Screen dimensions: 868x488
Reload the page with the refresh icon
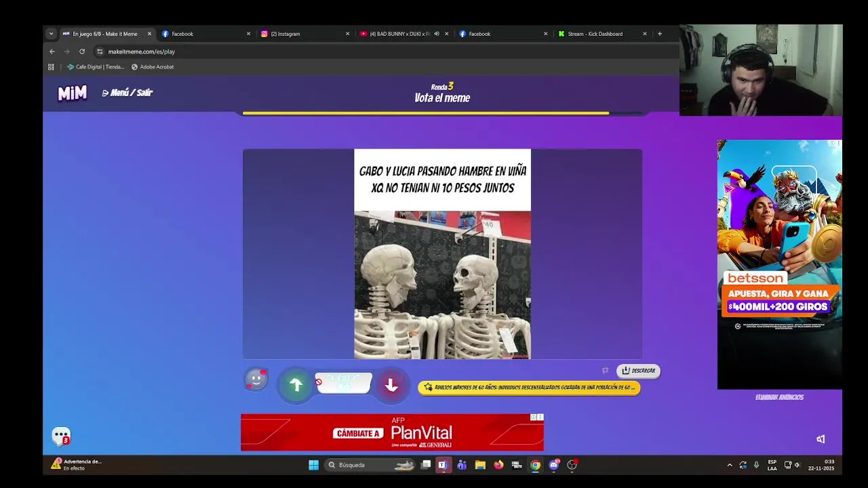pos(82,52)
